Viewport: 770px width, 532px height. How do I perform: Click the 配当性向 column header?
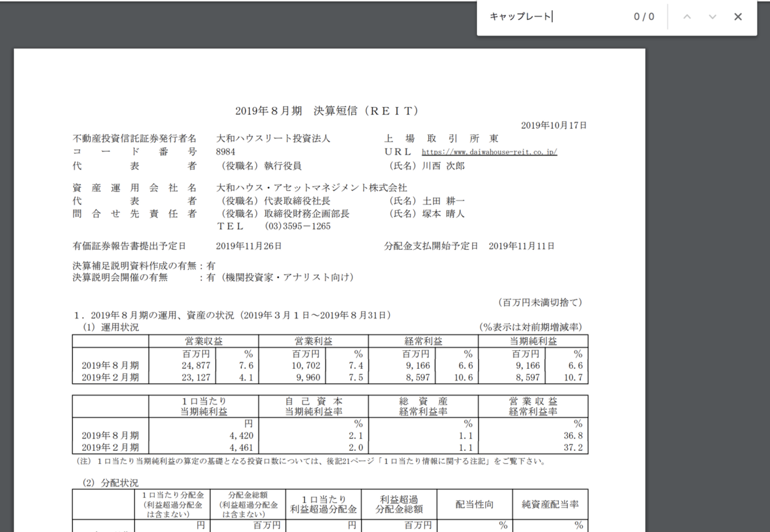(x=474, y=504)
